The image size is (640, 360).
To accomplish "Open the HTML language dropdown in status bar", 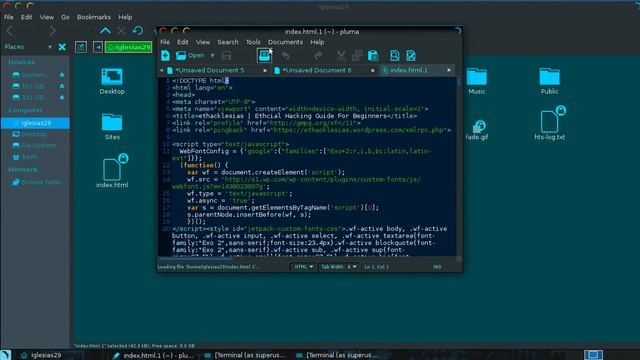I will tap(304, 267).
